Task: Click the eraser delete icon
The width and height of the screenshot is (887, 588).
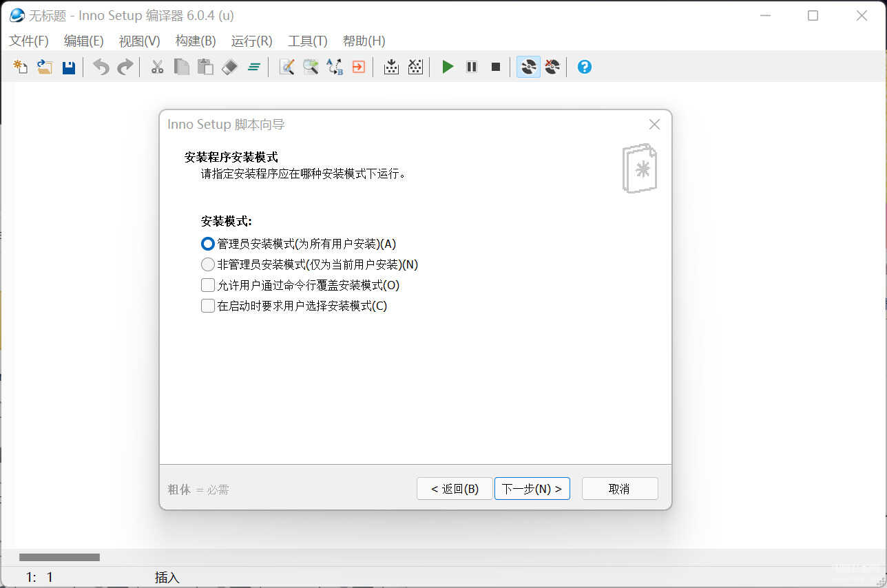Action: pyautogui.click(x=230, y=67)
